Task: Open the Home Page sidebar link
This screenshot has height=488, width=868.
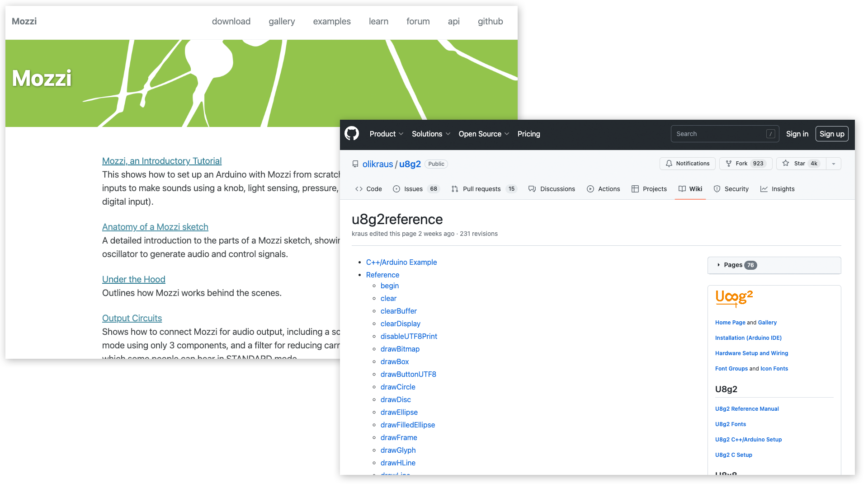Action: (730, 323)
